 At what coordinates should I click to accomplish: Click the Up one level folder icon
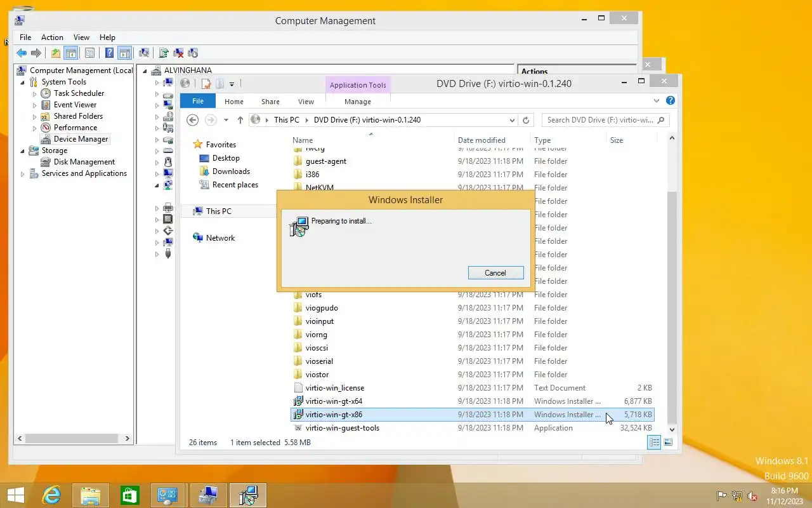56,53
